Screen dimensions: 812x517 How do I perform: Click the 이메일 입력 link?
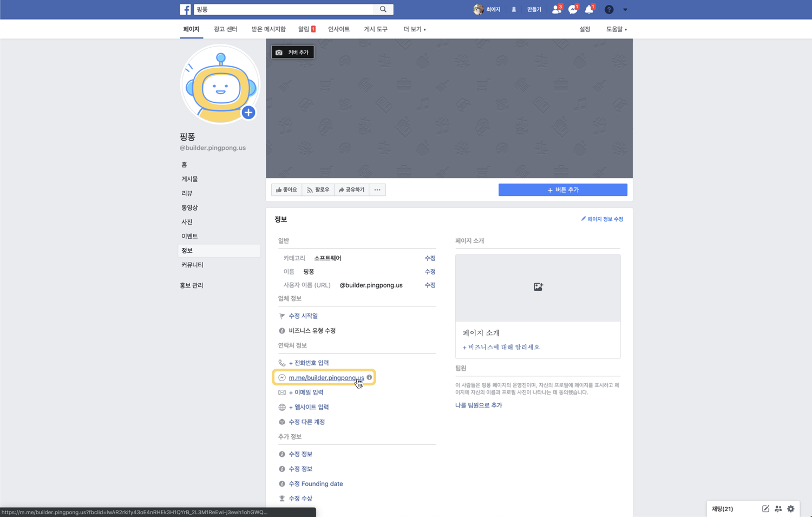click(x=306, y=392)
